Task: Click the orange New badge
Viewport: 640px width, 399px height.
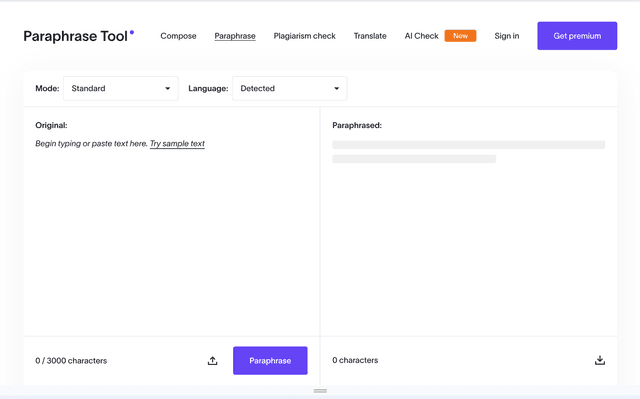Action: (460, 36)
